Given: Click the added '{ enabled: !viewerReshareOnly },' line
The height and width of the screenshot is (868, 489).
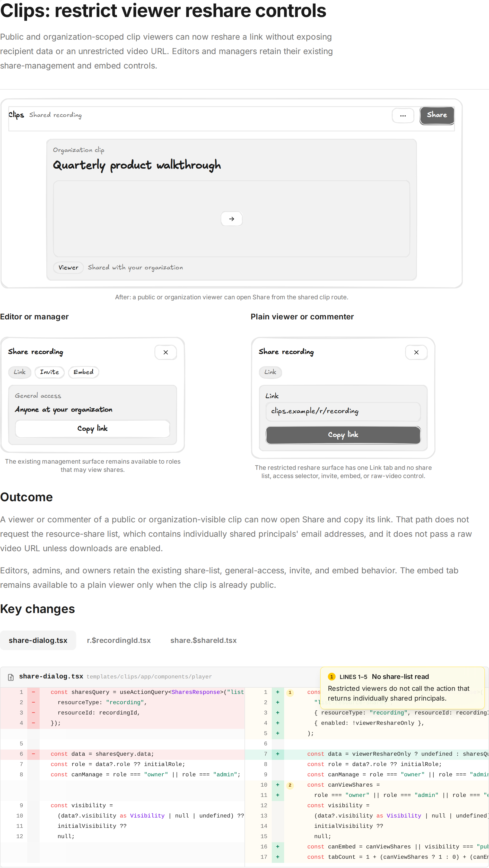Looking at the screenshot, I should [367, 723].
